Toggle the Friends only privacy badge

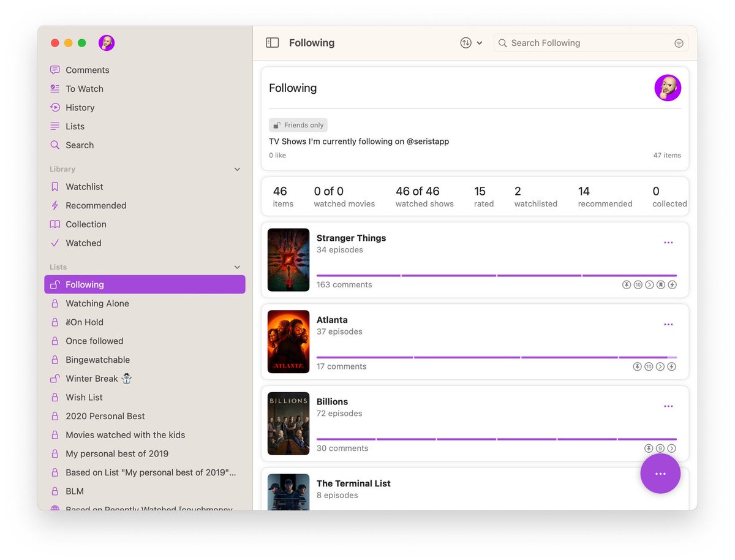[298, 125]
